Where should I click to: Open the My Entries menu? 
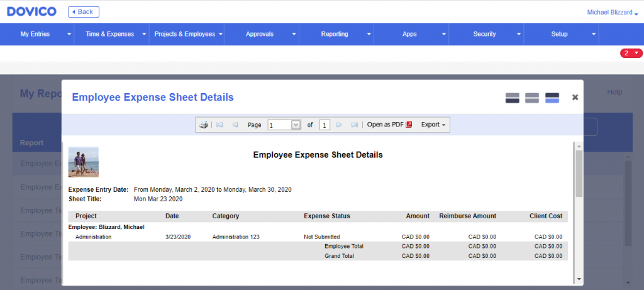[x=35, y=34]
